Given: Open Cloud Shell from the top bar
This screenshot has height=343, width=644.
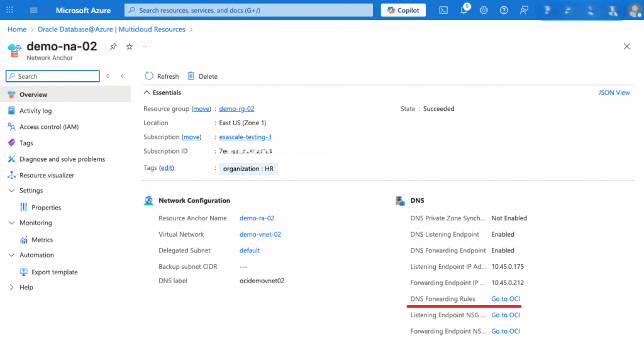Looking at the screenshot, I should [x=443, y=10].
